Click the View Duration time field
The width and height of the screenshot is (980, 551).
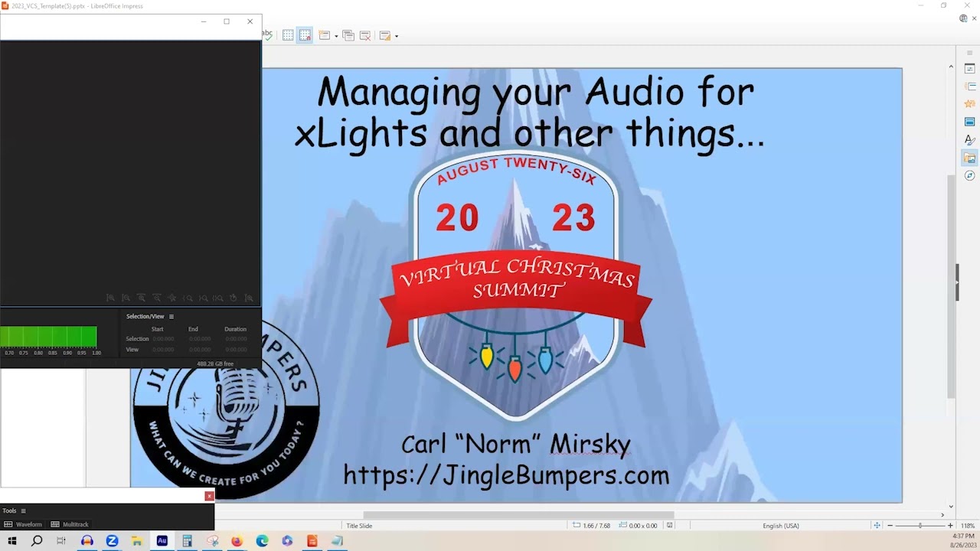236,350
